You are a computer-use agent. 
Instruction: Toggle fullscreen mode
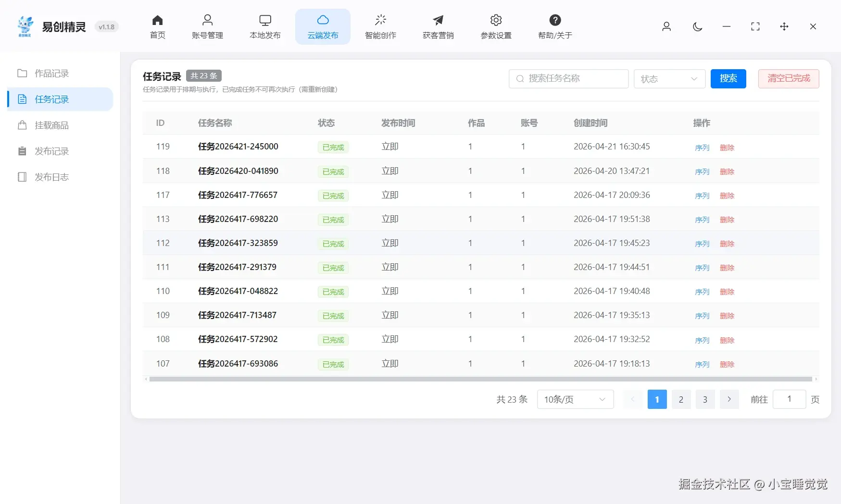tap(755, 27)
